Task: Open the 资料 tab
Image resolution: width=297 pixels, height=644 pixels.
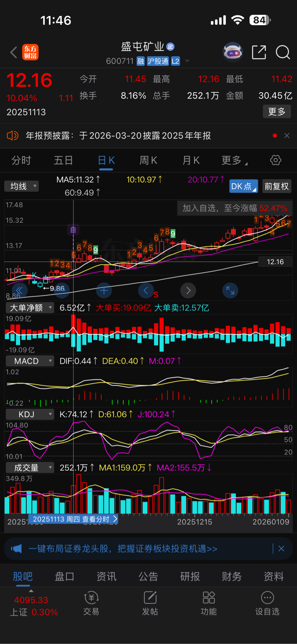Action: (x=273, y=576)
